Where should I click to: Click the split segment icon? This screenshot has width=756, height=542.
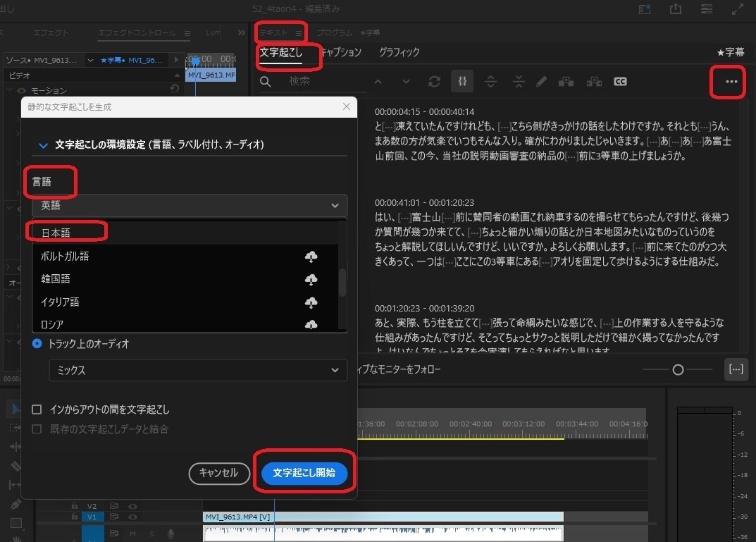coord(490,82)
